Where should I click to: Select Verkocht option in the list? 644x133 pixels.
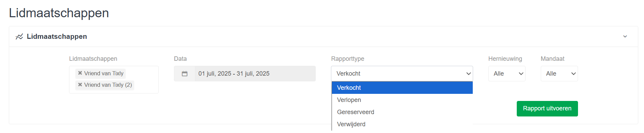402,88
